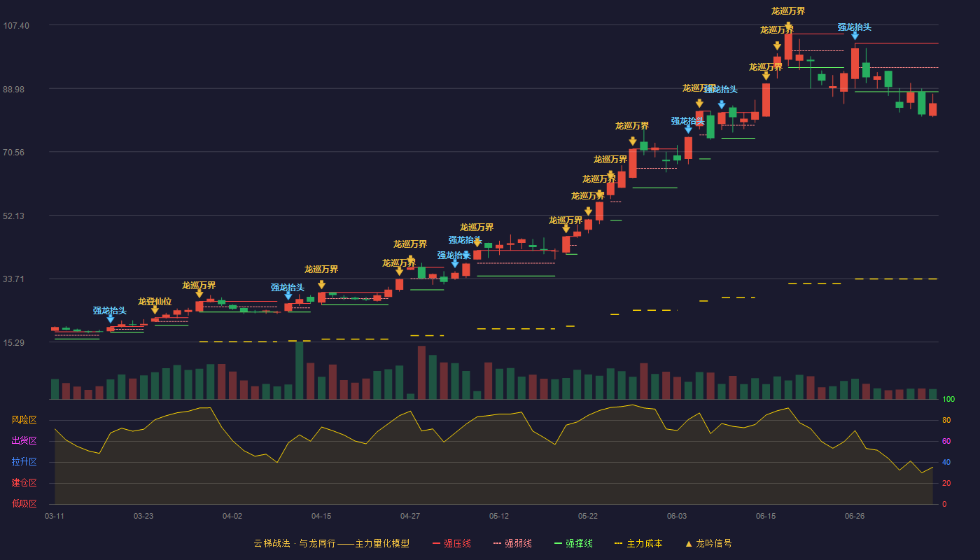Click the 龙巡万界 arrow nearest 04-15
Viewport: 980px width, 560px height.
pos(321,285)
